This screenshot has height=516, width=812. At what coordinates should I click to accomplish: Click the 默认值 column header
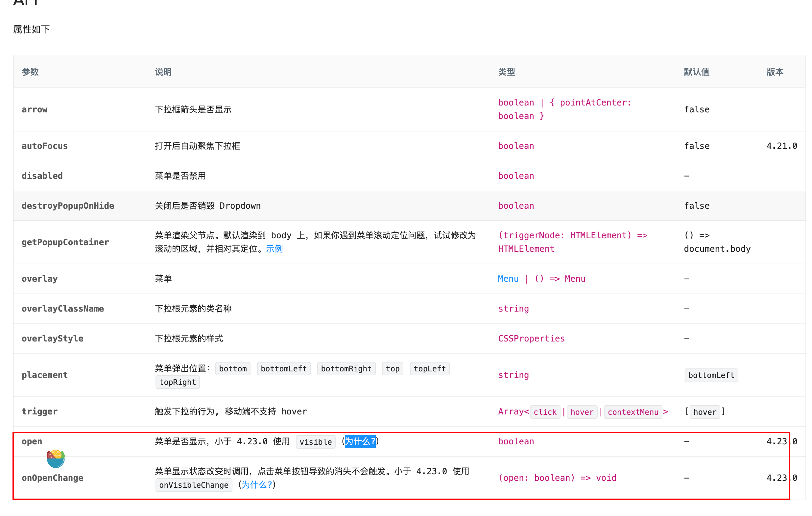click(696, 72)
